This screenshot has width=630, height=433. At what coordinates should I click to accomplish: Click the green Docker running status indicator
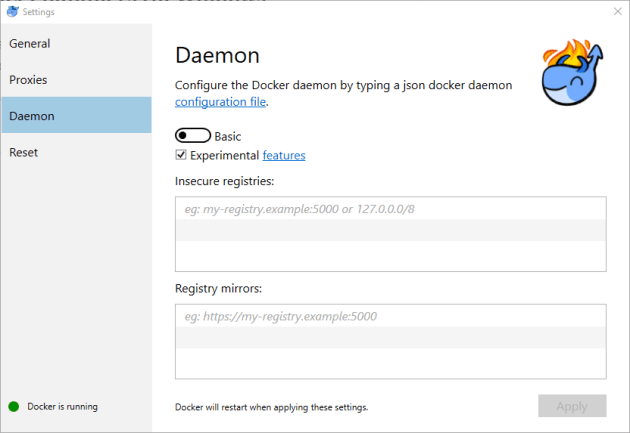14,406
